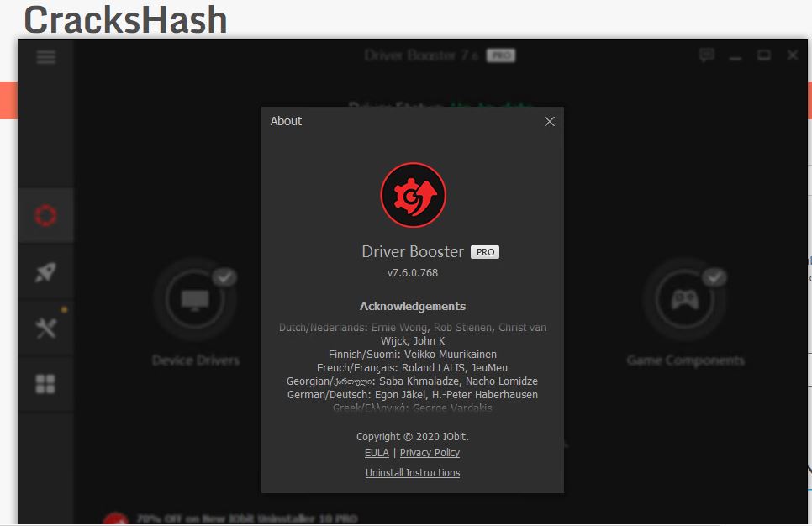812x526 pixels.
Task: Click the French/Français: Roland LALIS line
Action: (x=412, y=367)
